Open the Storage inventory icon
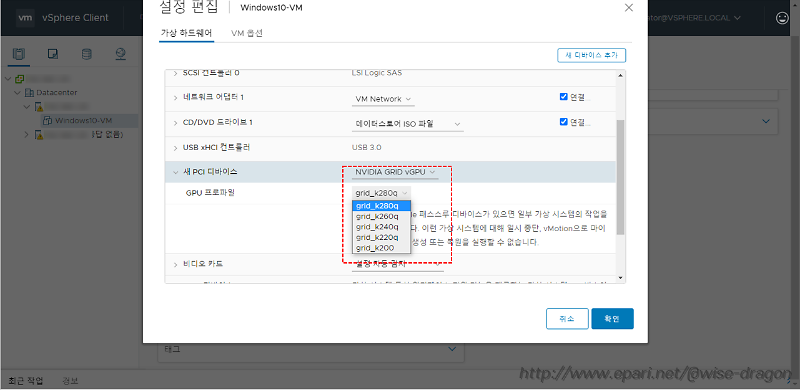This screenshot has height=390, width=800. coord(87,54)
